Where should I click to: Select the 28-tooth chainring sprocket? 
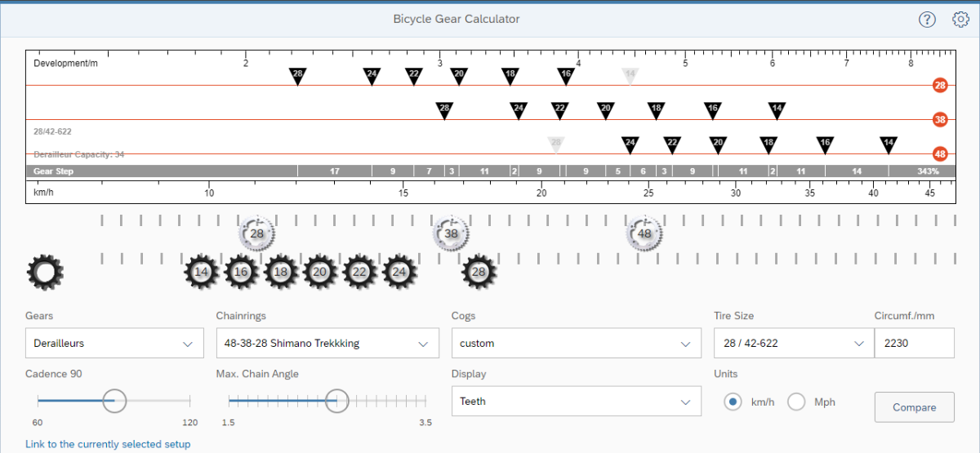coord(257,234)
